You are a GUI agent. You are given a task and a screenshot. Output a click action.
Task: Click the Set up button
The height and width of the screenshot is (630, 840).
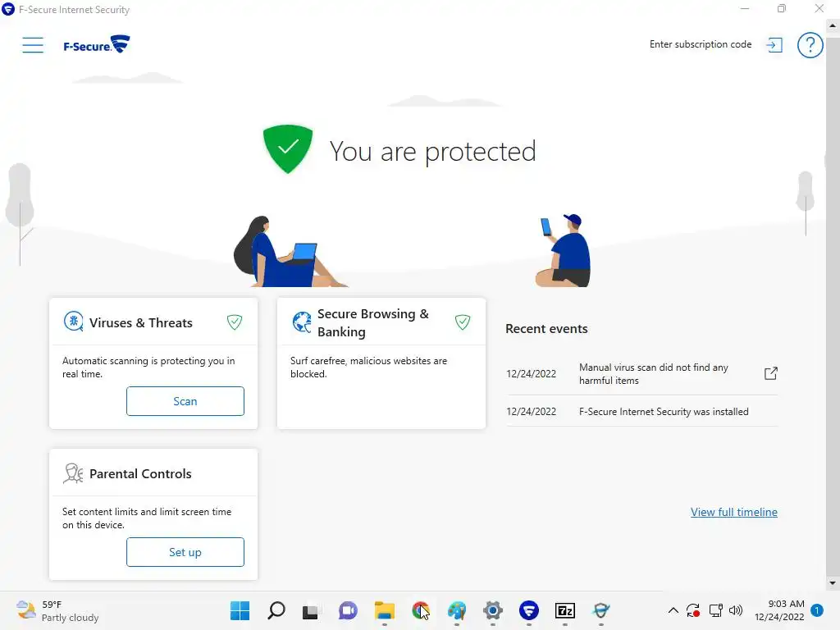coord(185,552)
